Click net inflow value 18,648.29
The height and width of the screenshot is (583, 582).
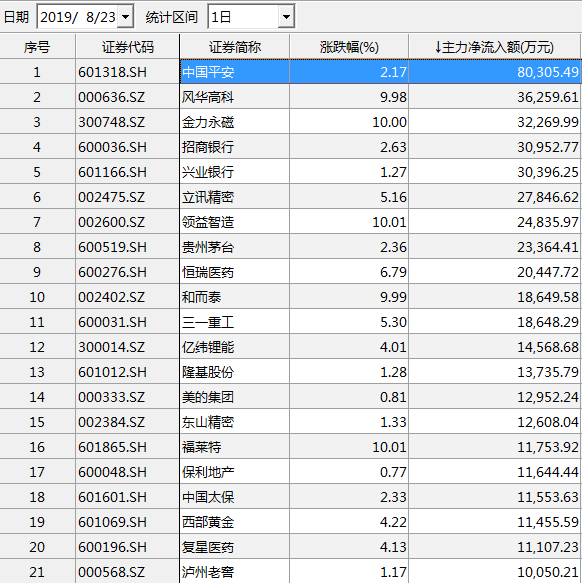coord(548,322)
